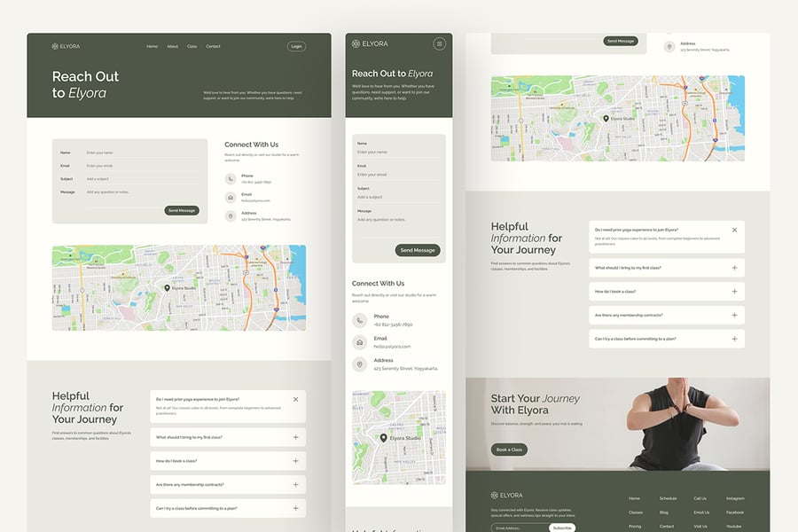Open the hamburger menu in the mobile header
The height and width of the screenshot is (532, 798).
click(439, 43)
